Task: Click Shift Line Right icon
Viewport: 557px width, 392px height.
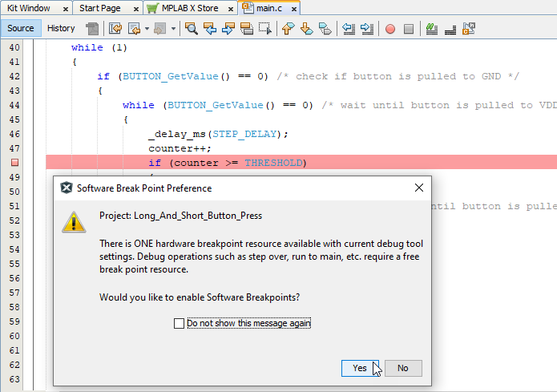Action: 366,29
